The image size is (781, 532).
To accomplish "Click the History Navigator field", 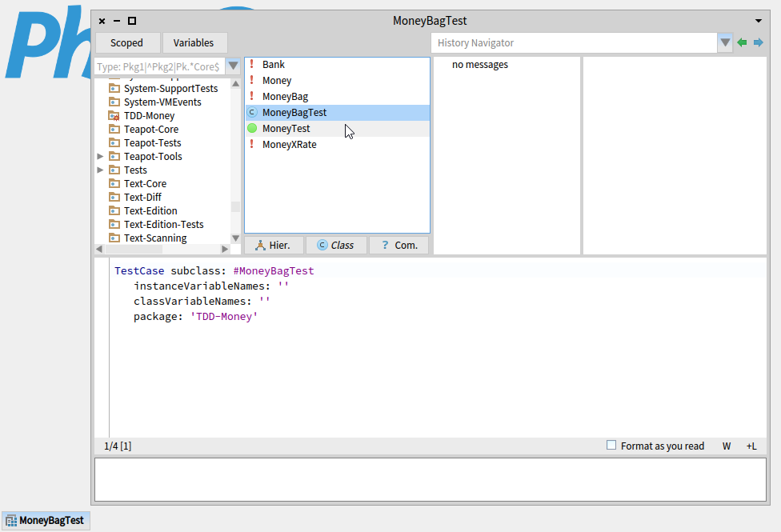I will coord(574,43).
